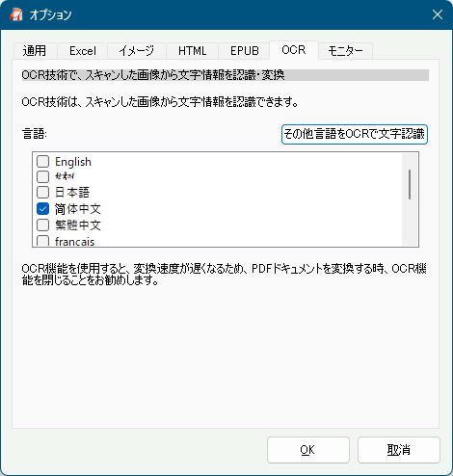The height and width of the screenshot is (476, 453).
Task: Click その他言語をOCRで文字認識 button
Action: 355,134
